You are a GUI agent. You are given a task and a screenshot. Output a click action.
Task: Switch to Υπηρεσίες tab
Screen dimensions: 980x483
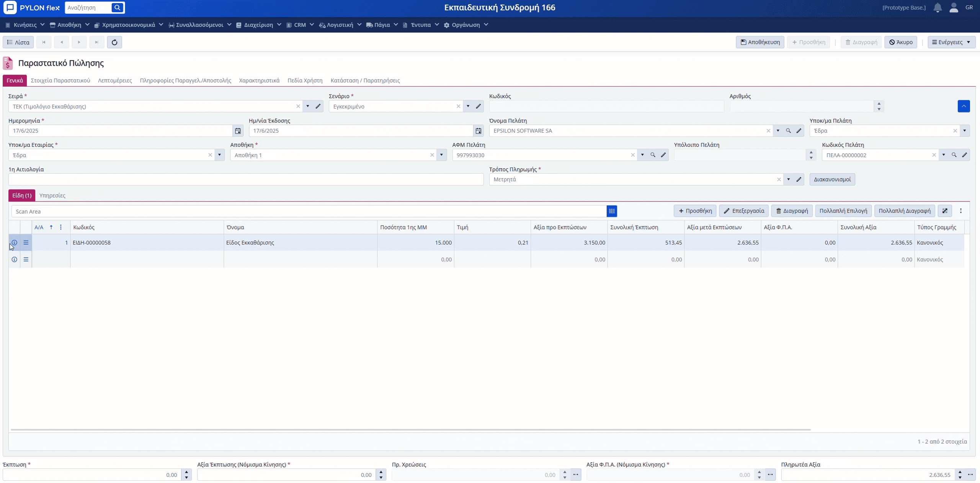pyautogui.click(x=52, y=195)
